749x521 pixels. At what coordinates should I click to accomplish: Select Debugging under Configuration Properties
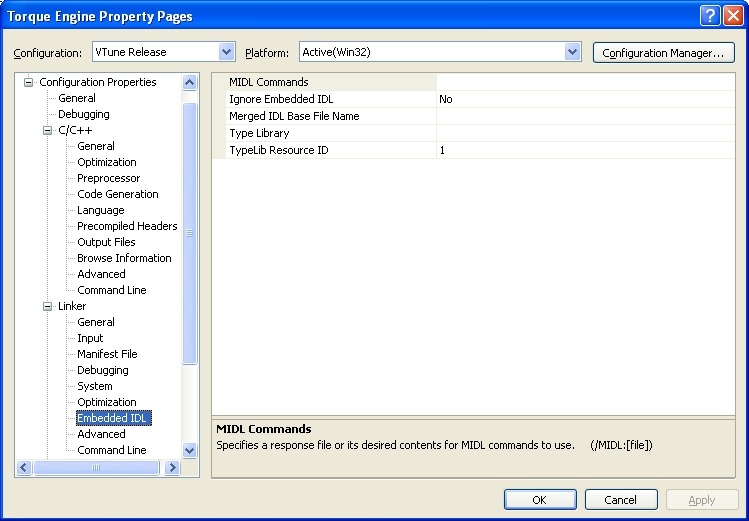[83, 114]
